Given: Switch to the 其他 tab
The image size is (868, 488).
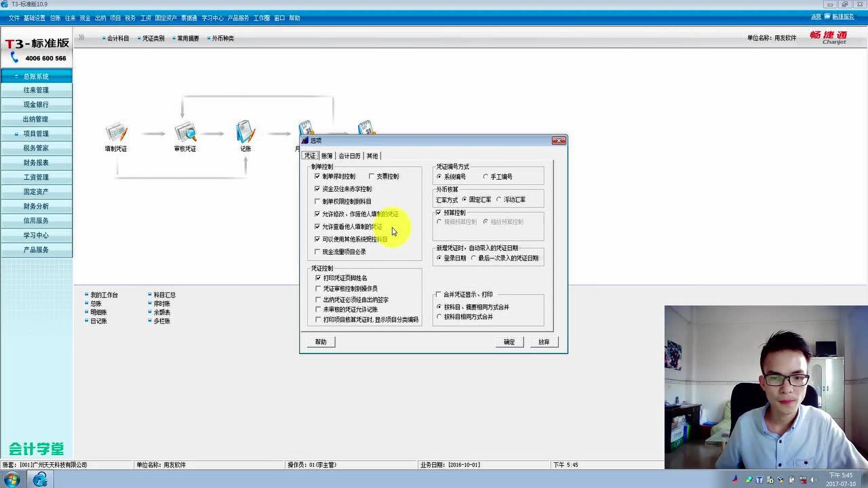Looking at the screenshot, I should tap(372, 156).
